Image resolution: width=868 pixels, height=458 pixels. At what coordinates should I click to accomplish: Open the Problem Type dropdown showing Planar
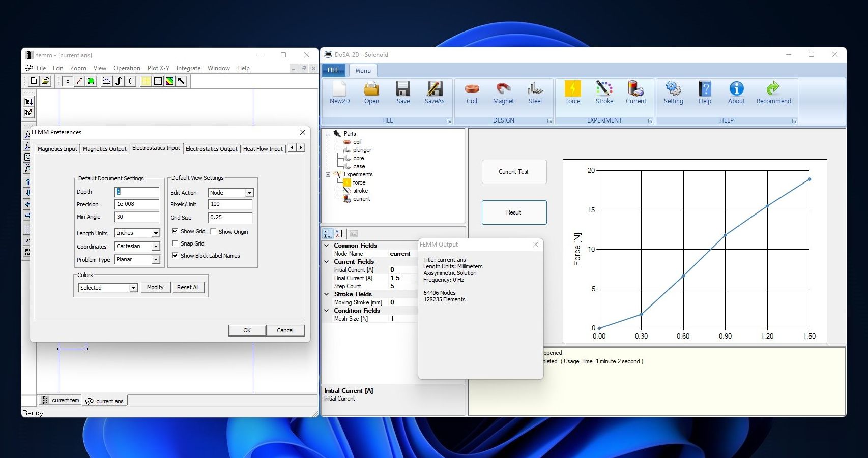point(137,259)
